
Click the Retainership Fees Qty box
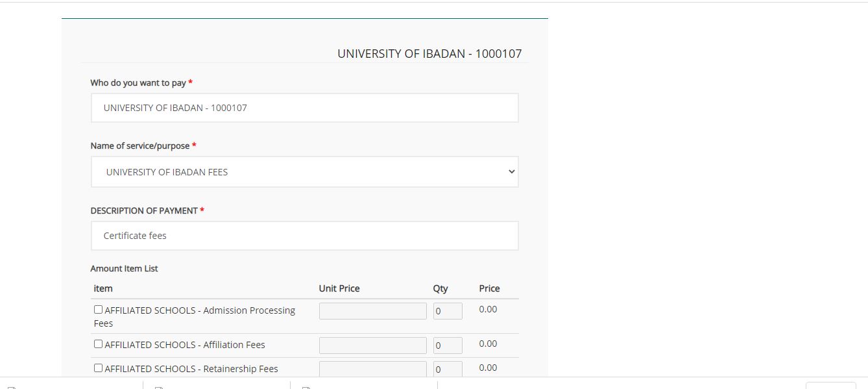(448, 369)
